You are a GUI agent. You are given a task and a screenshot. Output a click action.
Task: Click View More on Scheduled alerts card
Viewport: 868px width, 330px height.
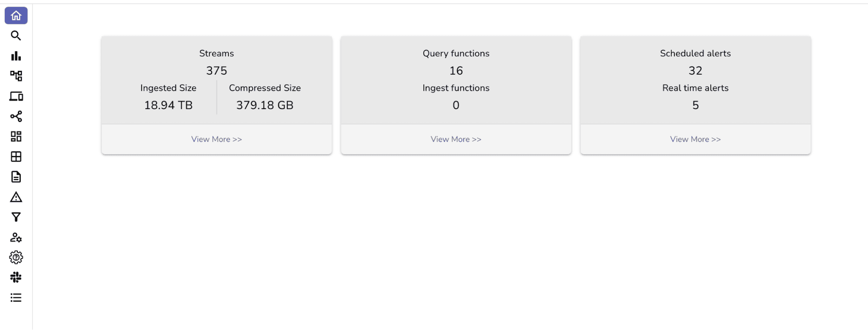click(x=695, y=139)
